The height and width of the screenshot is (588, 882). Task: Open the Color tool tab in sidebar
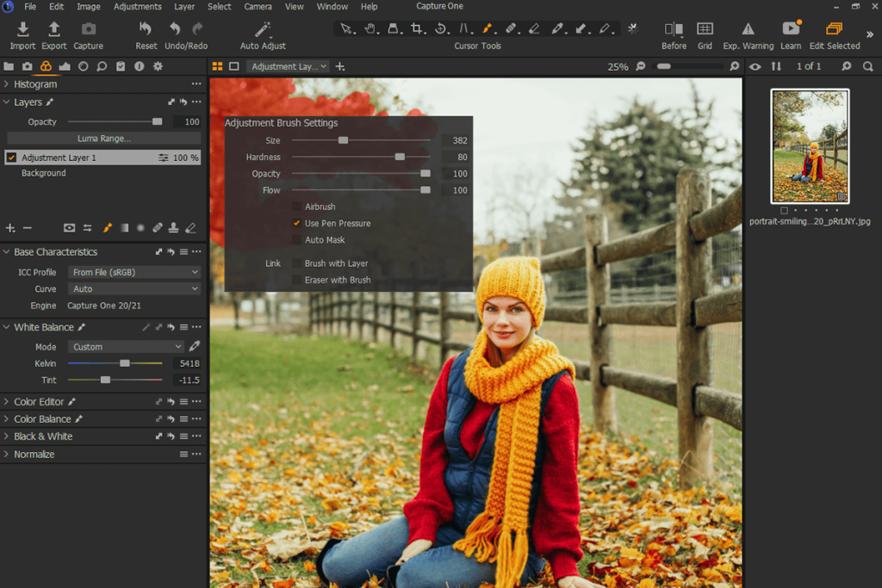click(47, 65)
